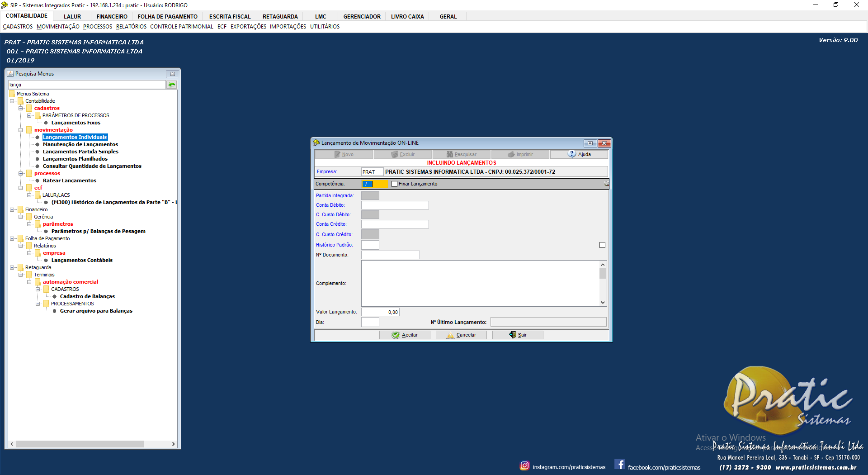Click the Sair exit door button

click(x=518, y=335)
